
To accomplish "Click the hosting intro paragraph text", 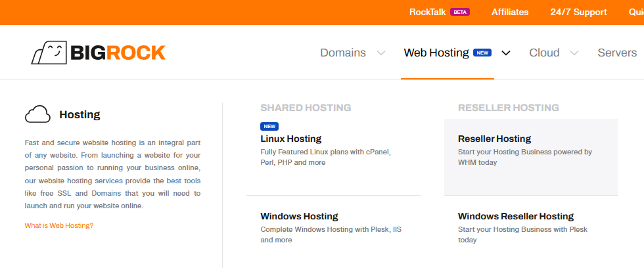I will click(112, 175).
